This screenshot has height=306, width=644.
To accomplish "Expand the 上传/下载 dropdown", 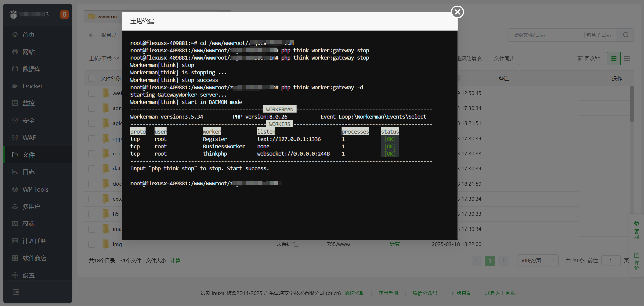I will click(x=104, y=59).
